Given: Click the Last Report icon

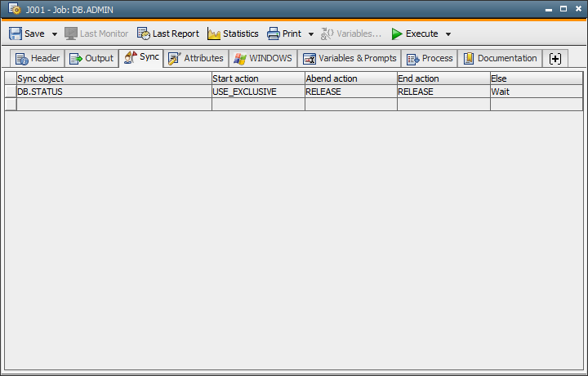Looking at the screenshot, I should (x=143, y=34).
